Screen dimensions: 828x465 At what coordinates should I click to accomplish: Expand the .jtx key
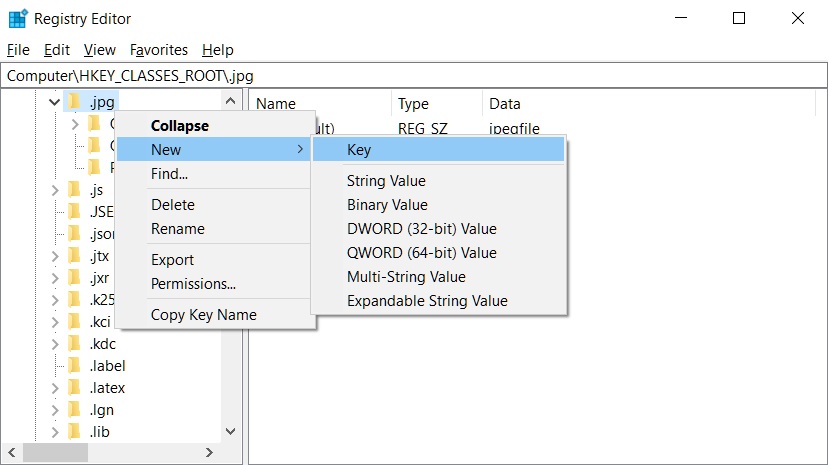coord(55,257)
